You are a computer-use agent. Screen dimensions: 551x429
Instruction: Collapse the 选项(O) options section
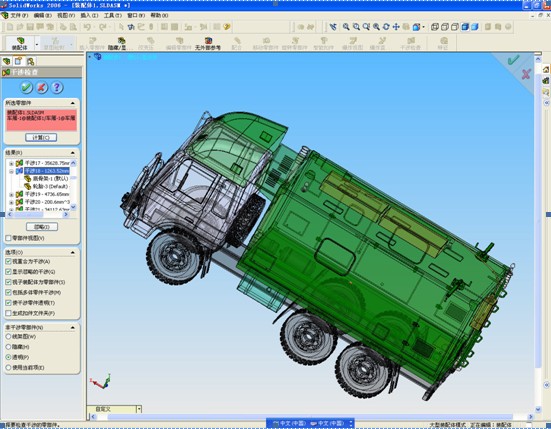coord(72,252)
